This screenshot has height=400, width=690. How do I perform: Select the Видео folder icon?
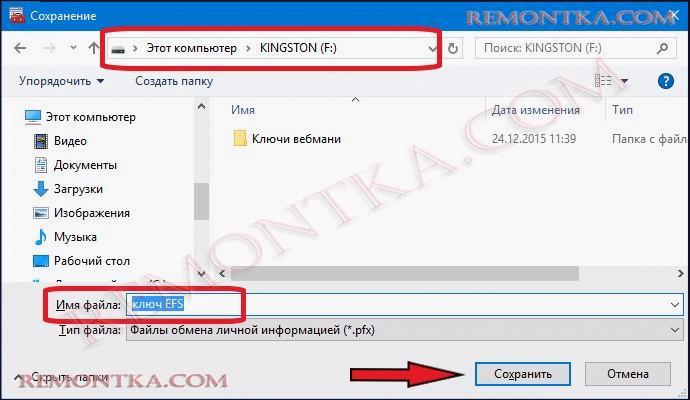click(x=40, y=141)
